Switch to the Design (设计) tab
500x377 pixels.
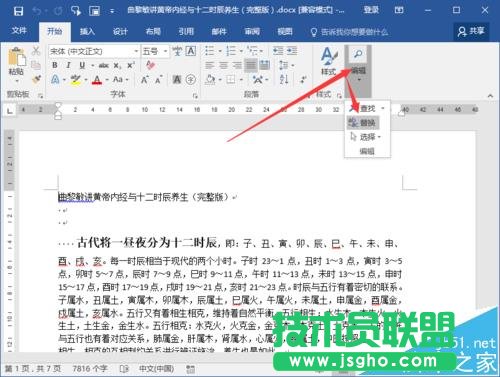coord(120,32)
